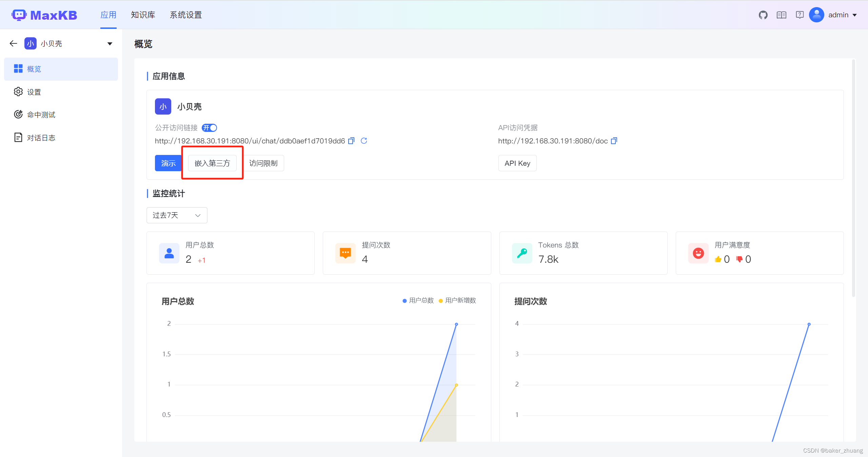Toggle off the public access link switch
This screenshot has width=868, height=457.
click(209, 128)
